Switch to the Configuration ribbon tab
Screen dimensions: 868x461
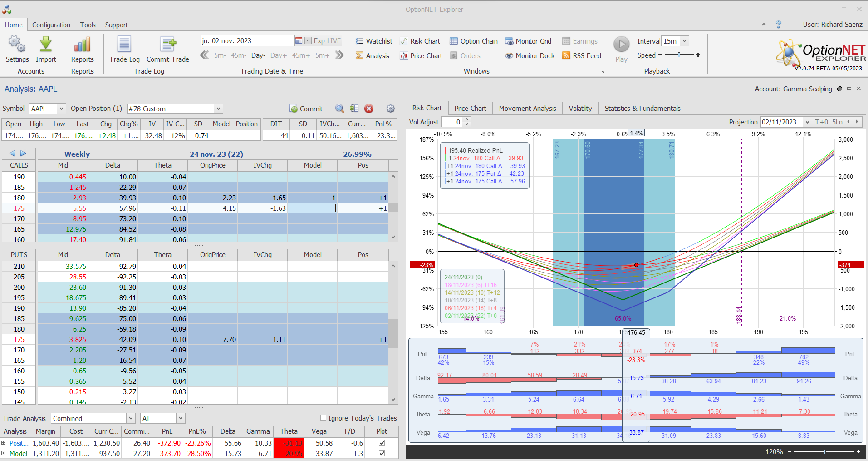coord(51,25)
